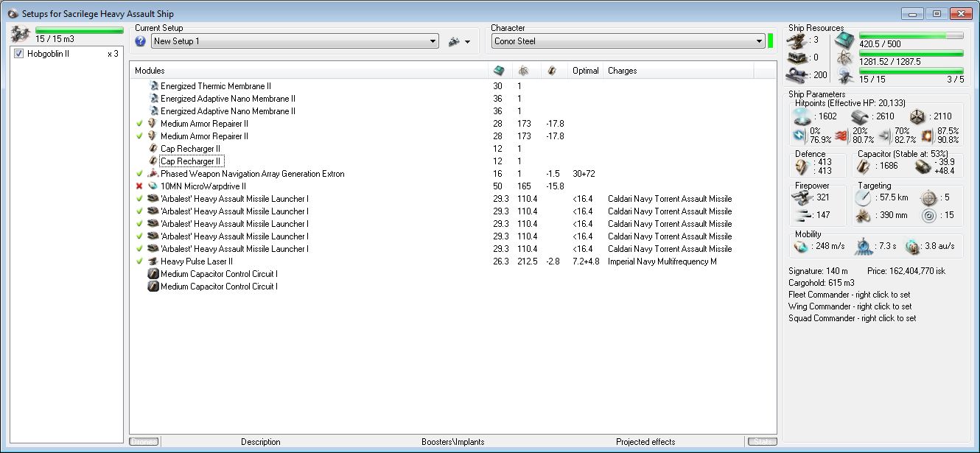Click Imperial Navy Multifrequency M charge
The width and height of the screenshot is (980, 453).
[x=664, y=261]
